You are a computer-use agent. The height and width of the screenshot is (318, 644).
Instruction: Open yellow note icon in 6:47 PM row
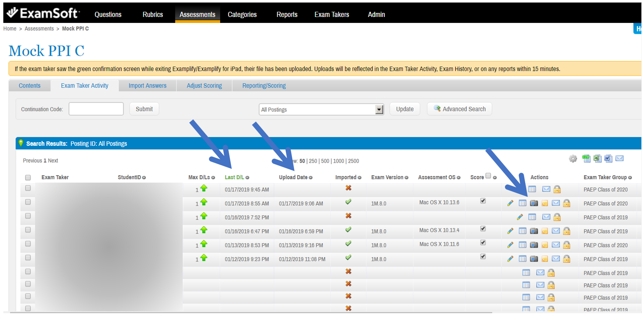545,231
